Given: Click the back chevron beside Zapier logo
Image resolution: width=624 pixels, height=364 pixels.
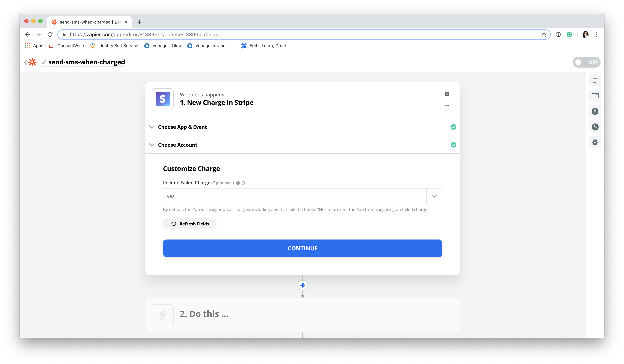Looking at the screenshot, I should (x=26, y=62).
